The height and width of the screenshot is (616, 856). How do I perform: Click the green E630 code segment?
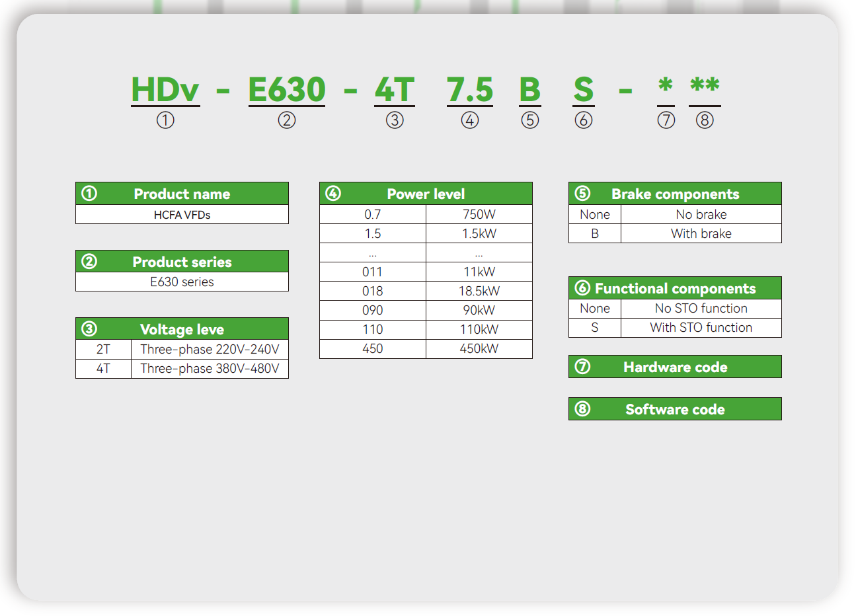(286, 90)
